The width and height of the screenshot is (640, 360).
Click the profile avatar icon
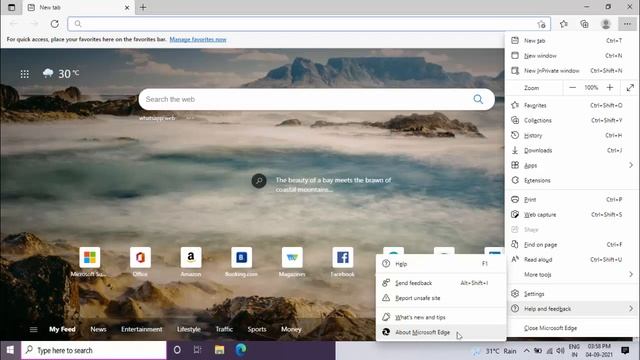coord(606,24)
